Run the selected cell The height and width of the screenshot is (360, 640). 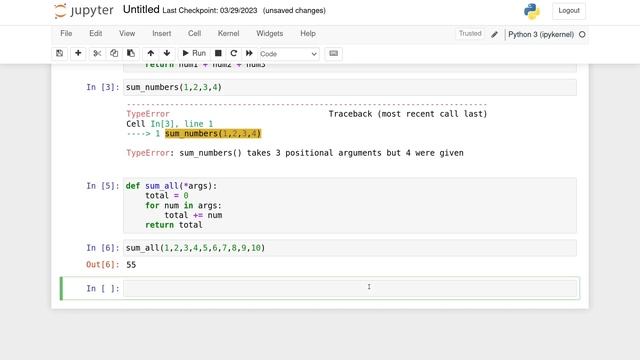click(194, 53)
